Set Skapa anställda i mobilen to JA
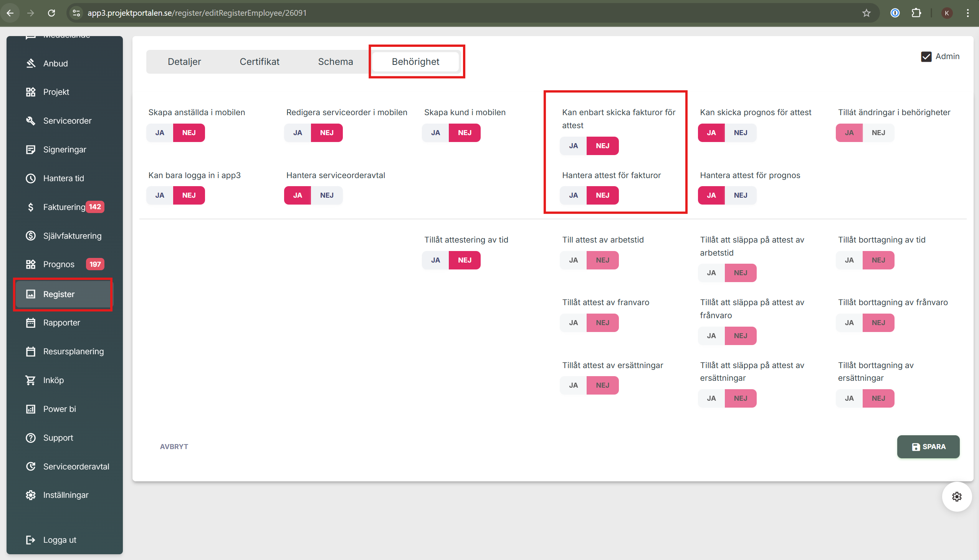The height and width of the screenshot is (560, 979). pyautogui.click(x=160, y=133)
